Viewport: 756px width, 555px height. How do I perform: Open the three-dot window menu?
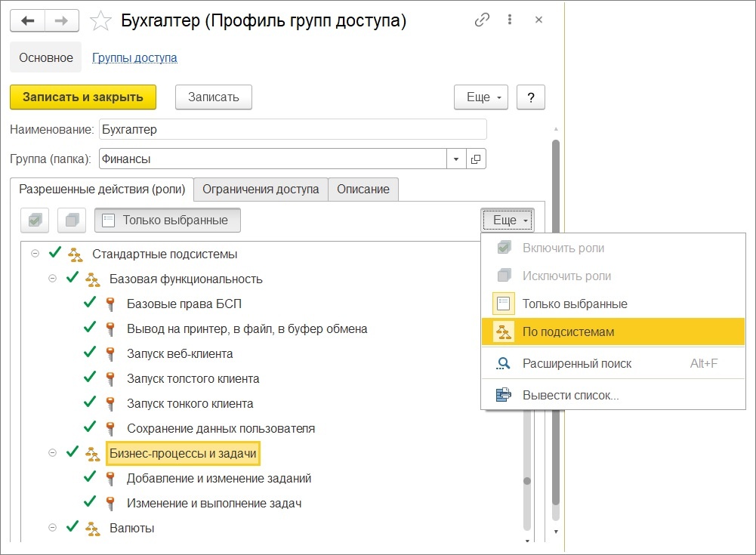point(510,20)
